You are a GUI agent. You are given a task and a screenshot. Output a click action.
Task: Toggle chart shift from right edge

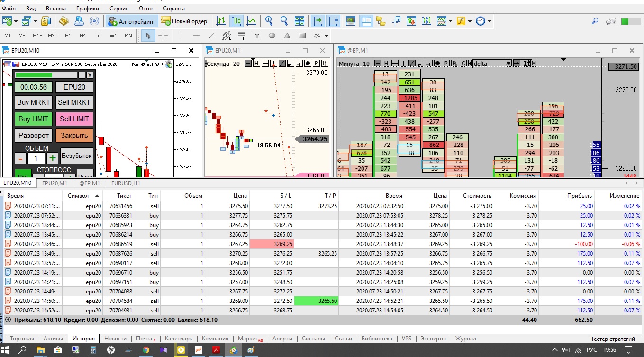pos(333,21)
